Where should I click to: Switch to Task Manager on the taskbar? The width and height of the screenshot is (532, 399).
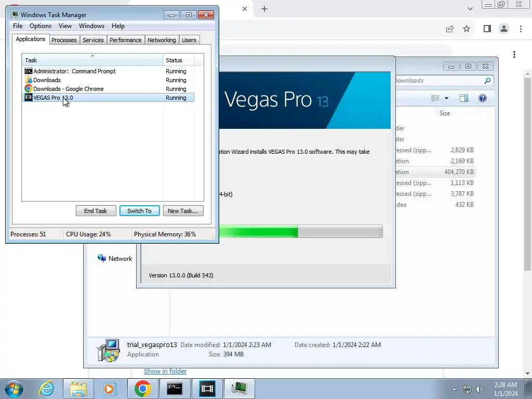(239, 389)
